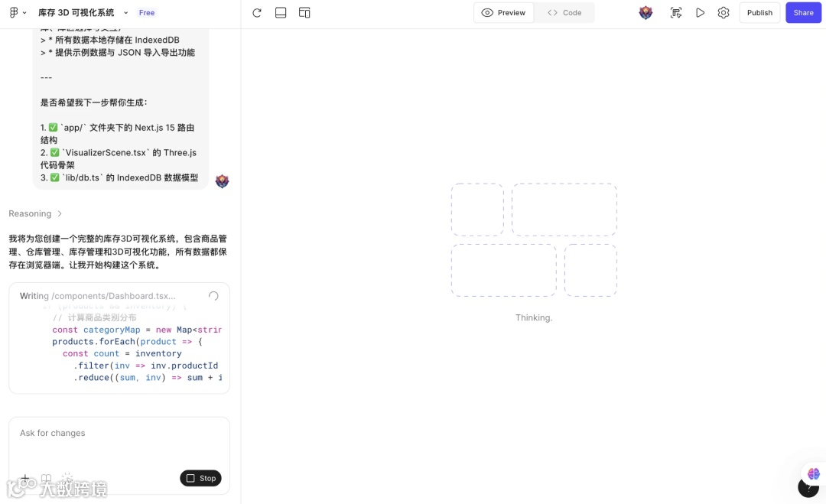
Task: Click the text 所有数据本地存储在 IndexedDB
Action: (x=118, y=40)
